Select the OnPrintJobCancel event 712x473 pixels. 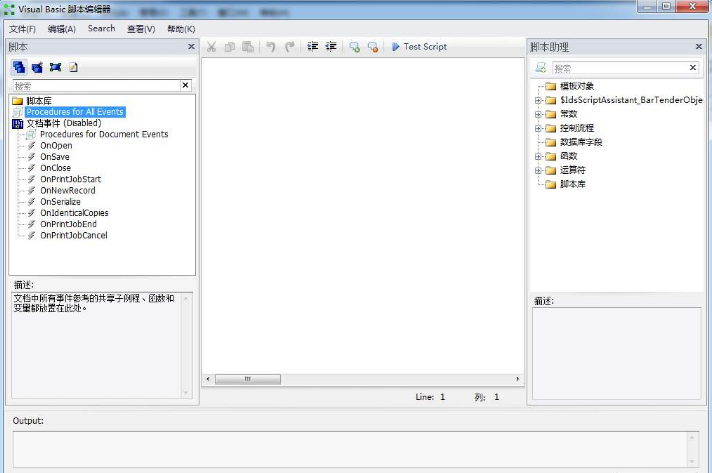(x=74, y=236)
